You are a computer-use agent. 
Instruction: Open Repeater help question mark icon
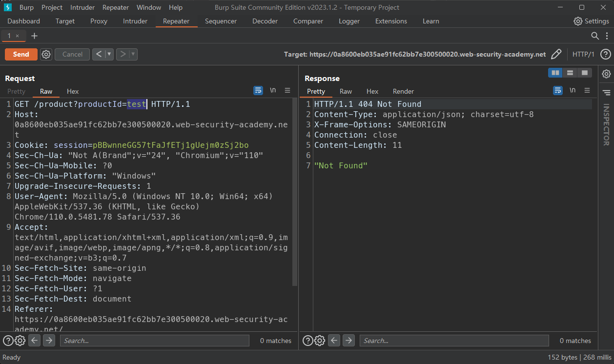point(605,54)
